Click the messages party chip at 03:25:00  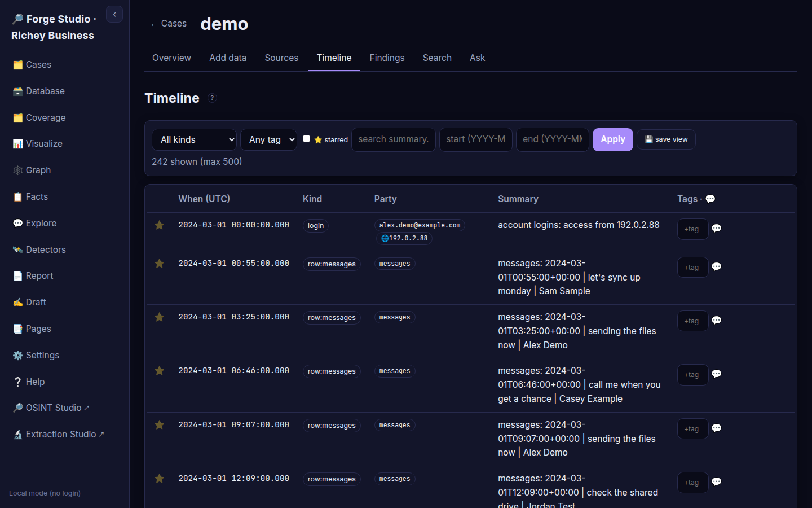coord(395,317)
